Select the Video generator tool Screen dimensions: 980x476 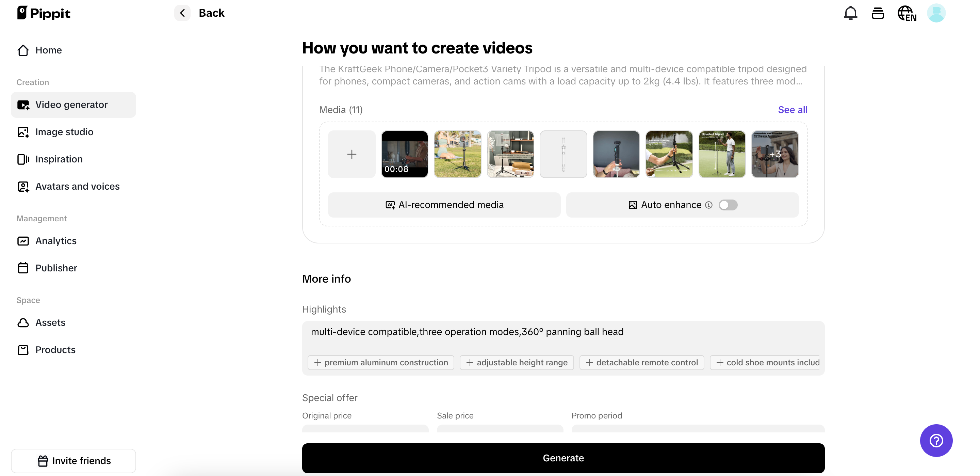coord(71,104)
